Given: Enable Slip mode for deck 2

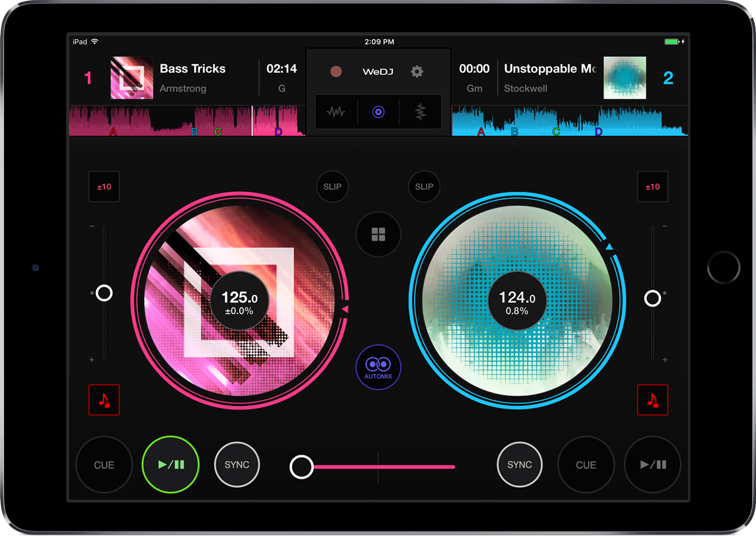Looking at the screenshot, I should [x=424, y=186].
